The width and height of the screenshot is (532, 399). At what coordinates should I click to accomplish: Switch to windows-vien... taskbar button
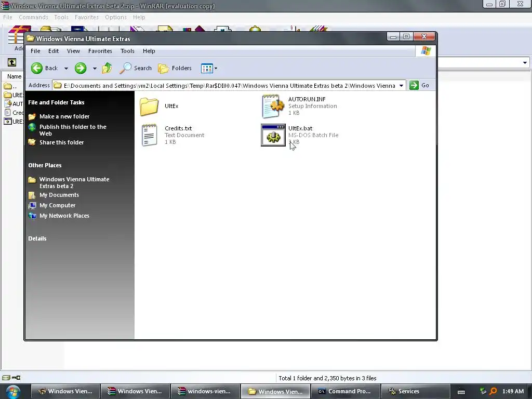205,392
